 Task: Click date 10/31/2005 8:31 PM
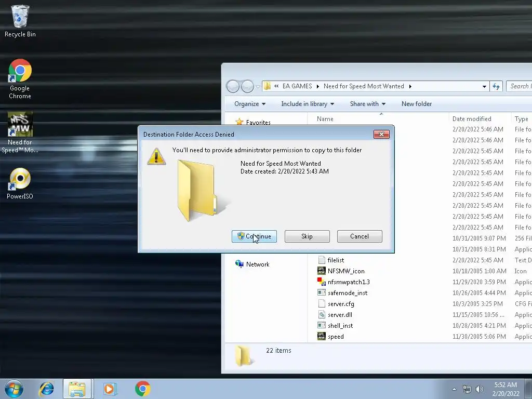click(x=479, y=249)
